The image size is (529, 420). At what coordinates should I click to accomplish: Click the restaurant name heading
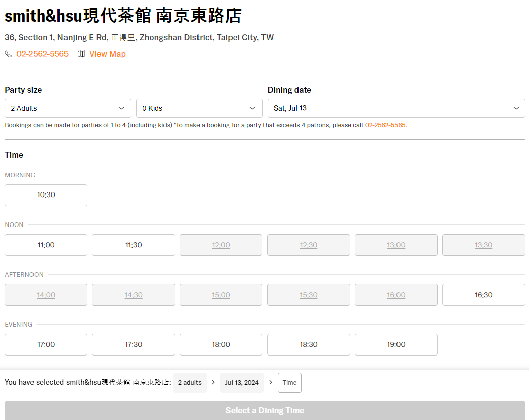(123, 16)
